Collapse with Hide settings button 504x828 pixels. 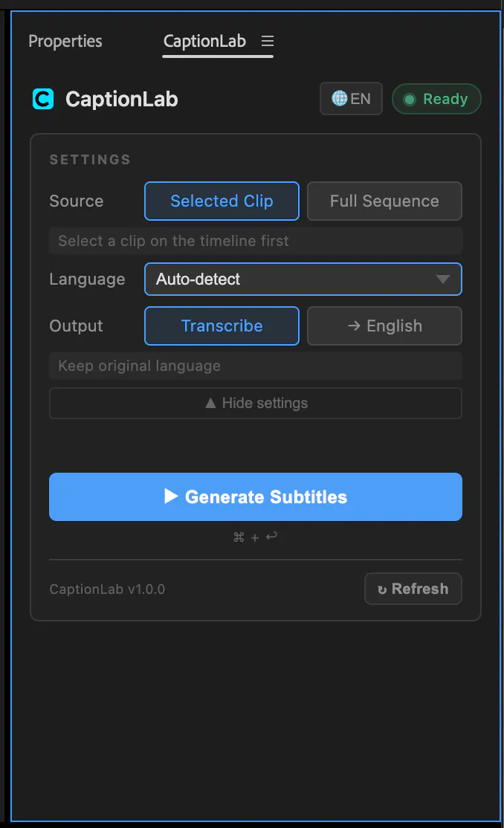click(x=256, y=404)
